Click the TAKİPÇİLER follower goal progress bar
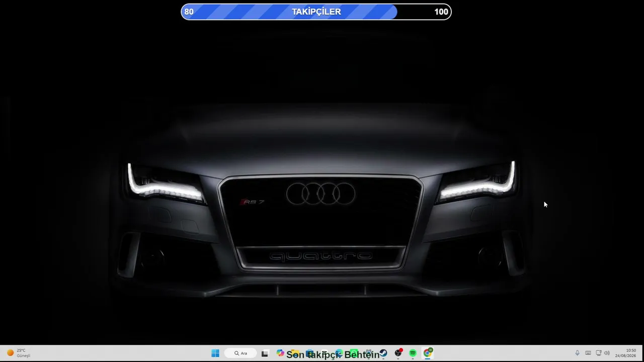 tap(316, 12)
